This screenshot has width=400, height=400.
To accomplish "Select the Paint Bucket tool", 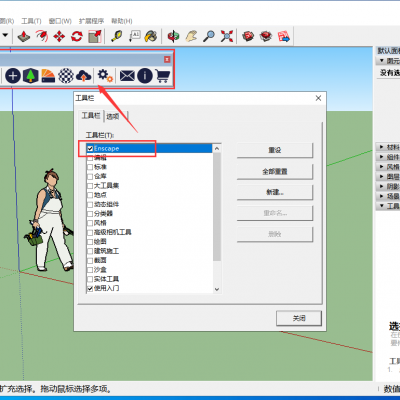I will [x=151, y=36].
